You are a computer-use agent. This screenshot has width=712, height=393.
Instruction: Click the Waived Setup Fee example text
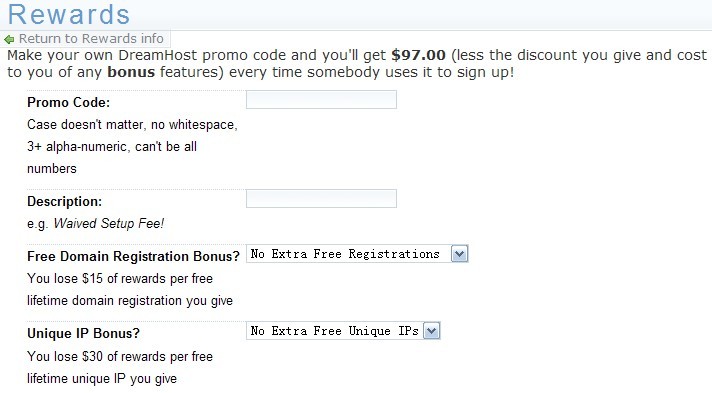coord(109,224)
